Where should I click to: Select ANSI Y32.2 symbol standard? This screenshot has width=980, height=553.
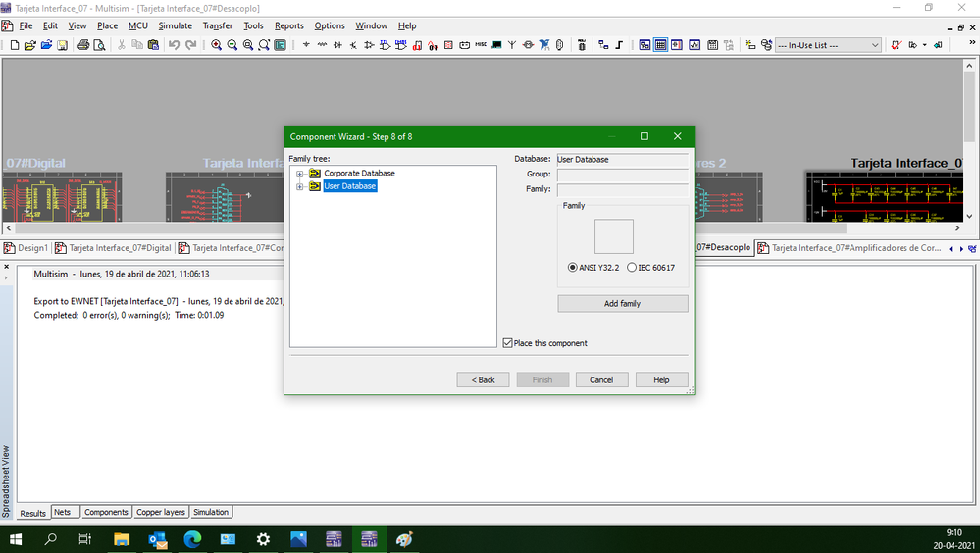(593, 268)
